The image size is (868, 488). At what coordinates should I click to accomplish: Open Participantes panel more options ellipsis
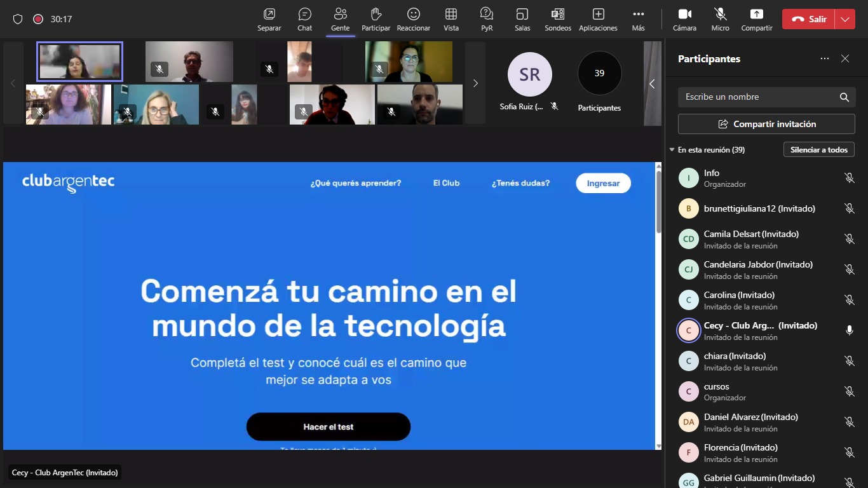[825, 58]
